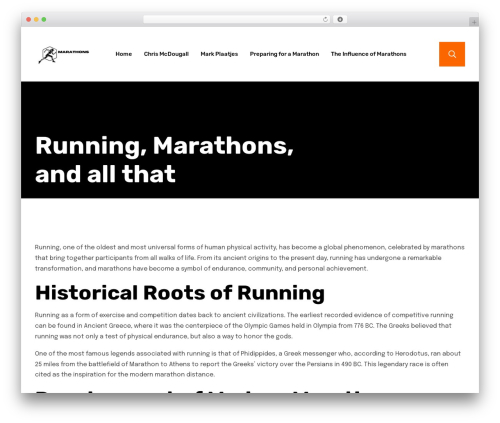The image size is (500, 423).
Task: Maximize window with the green button
Action: [44, 19]
